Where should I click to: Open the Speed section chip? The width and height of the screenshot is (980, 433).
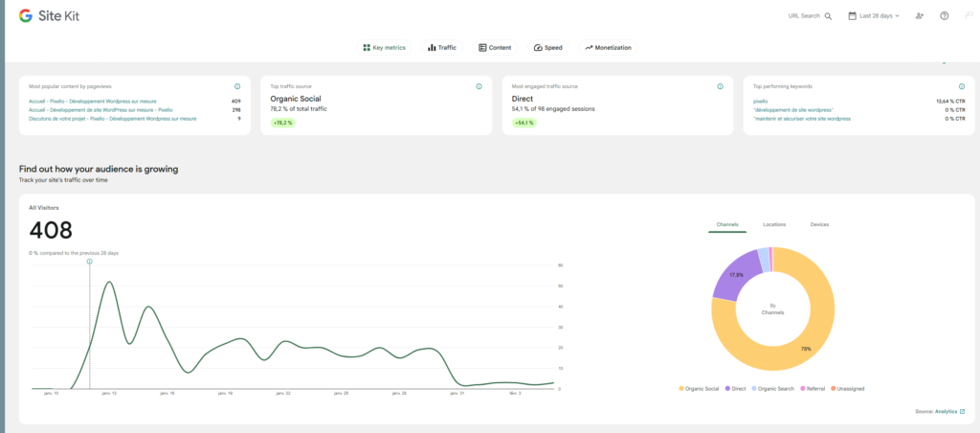tap(548, 48)
